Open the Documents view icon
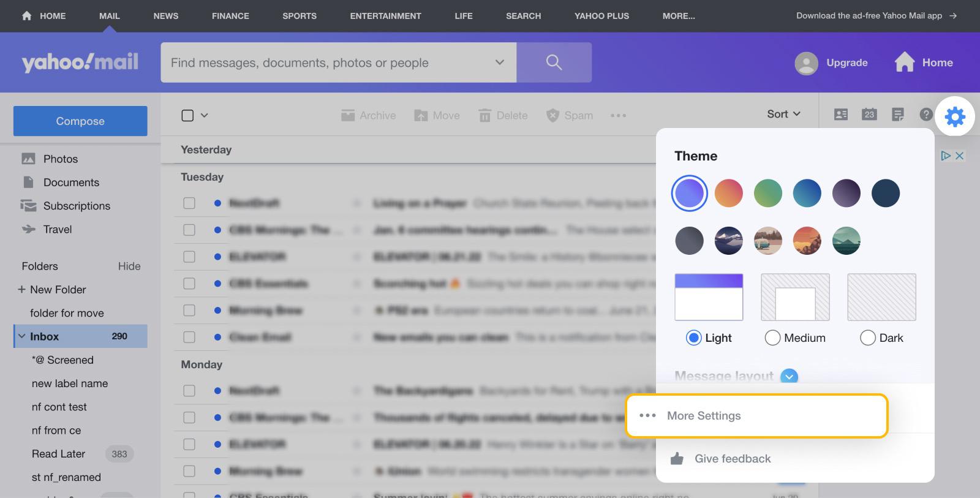The image size is (980, 498). pos(28,182)
